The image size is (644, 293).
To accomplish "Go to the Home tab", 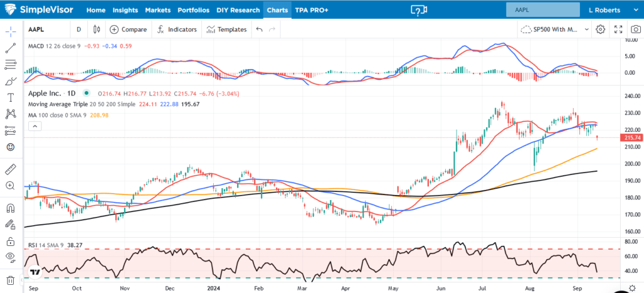I will tap(96, 10).
